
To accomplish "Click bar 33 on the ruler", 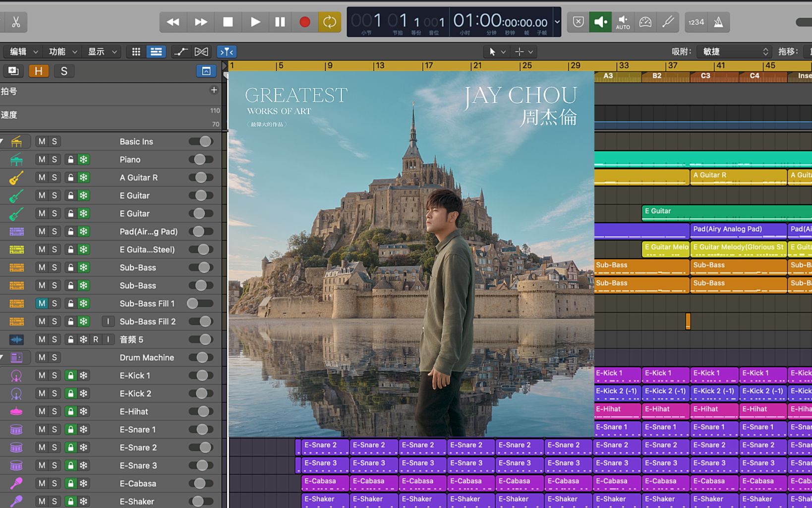I will [x=624, y=65].
